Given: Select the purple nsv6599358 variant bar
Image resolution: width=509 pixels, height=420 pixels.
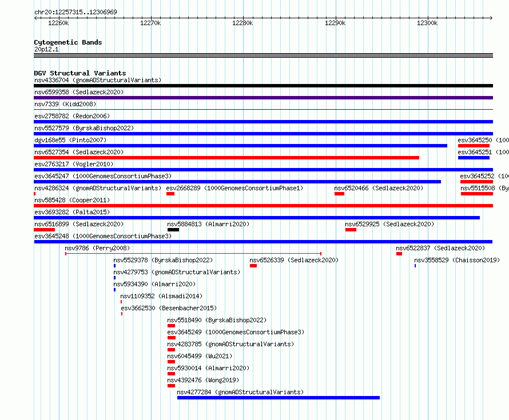Looking at the screenshot, I should tap(263, 98).
